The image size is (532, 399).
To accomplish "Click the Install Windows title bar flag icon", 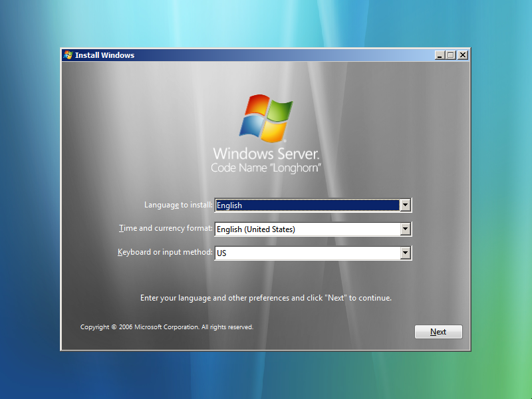I will [x=67, y=55].
